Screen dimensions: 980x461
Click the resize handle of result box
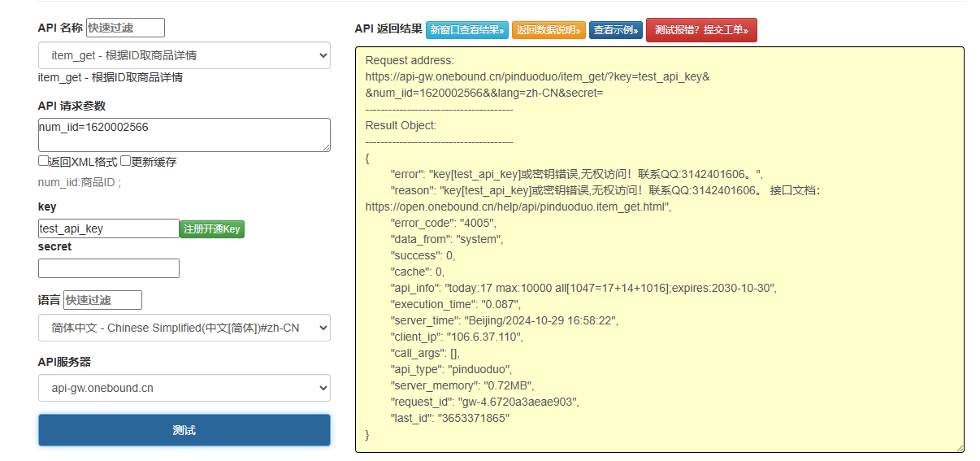[x=959, y=447]
